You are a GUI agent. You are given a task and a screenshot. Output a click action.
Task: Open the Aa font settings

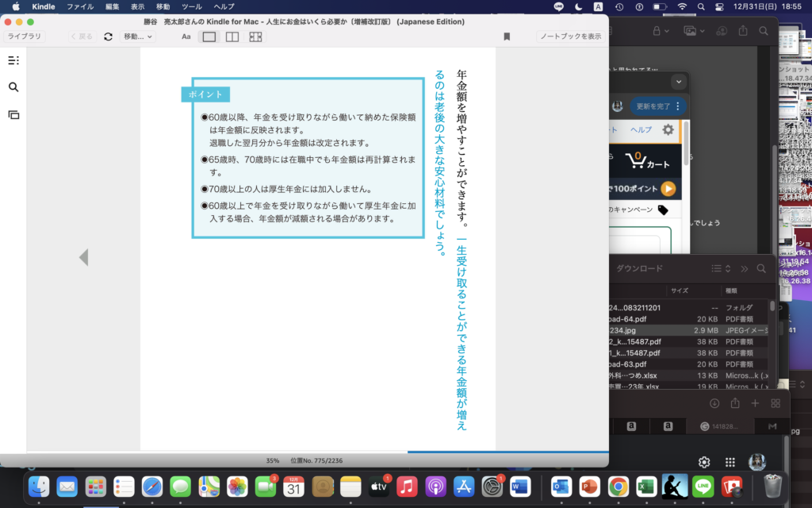pyautogui.click(x=186, y=37)
